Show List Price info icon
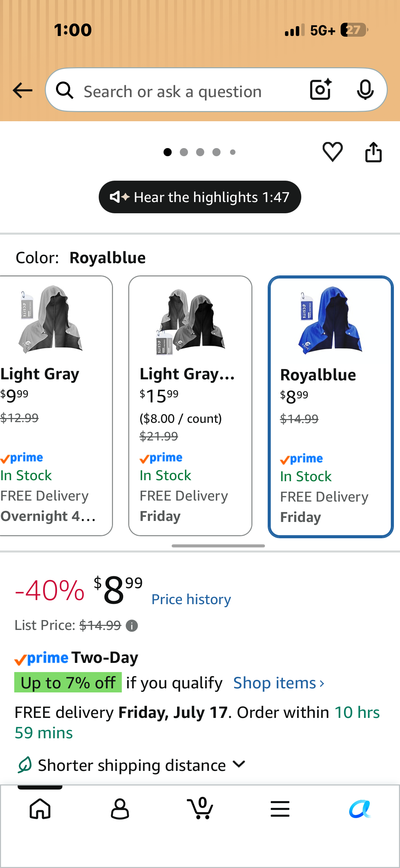This screenshot has height=868, width=400. pos(132,626)
